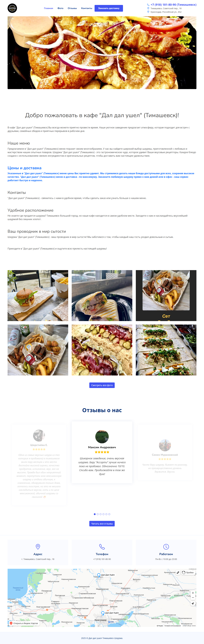Click the phone handset icon in header
The width and height of the screenshot is (204, 644).
click(148, 5)
